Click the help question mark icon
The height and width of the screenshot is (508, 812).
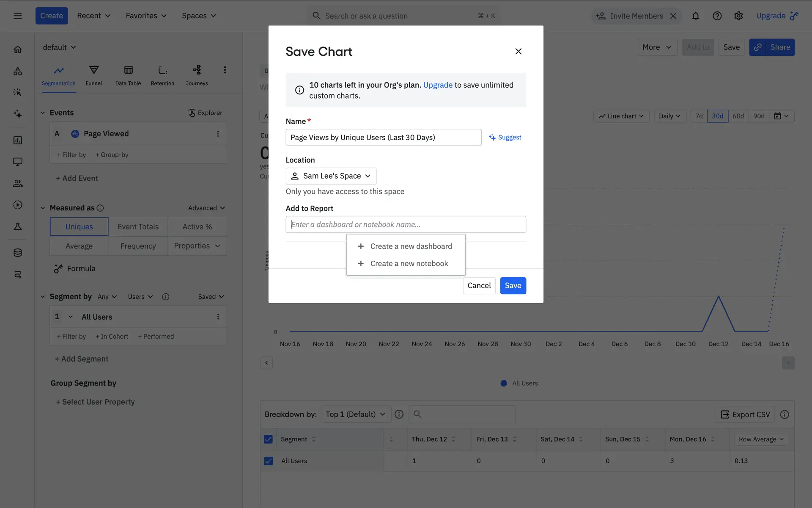pos(717,16)
